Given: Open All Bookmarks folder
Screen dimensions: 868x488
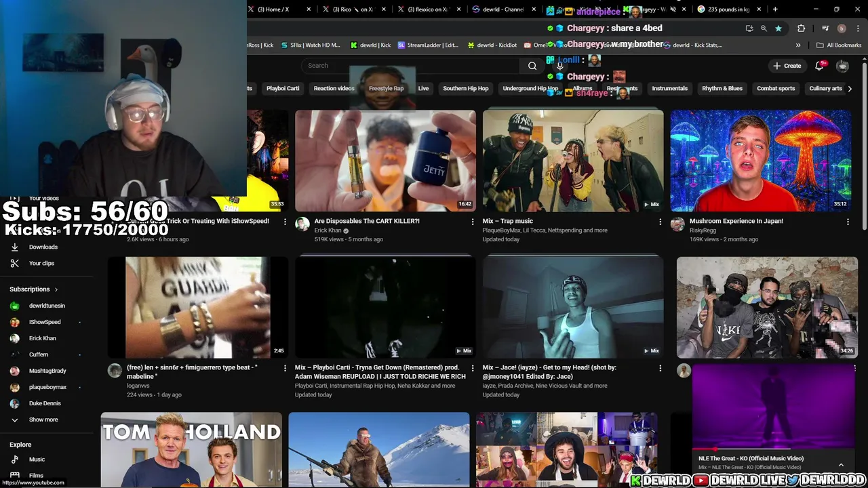Looking at the screenshot, I should pyautogui.click(x=839, y=45).
